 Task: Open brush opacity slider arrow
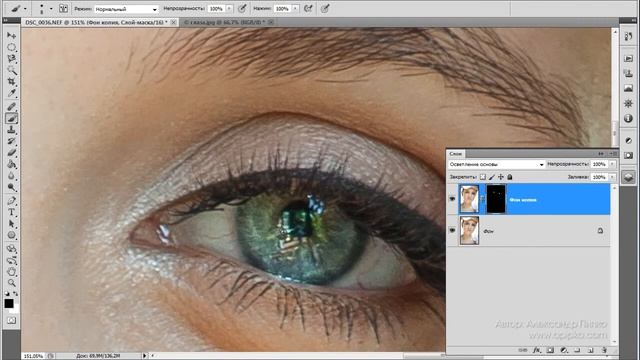click(x=229, y=9)
